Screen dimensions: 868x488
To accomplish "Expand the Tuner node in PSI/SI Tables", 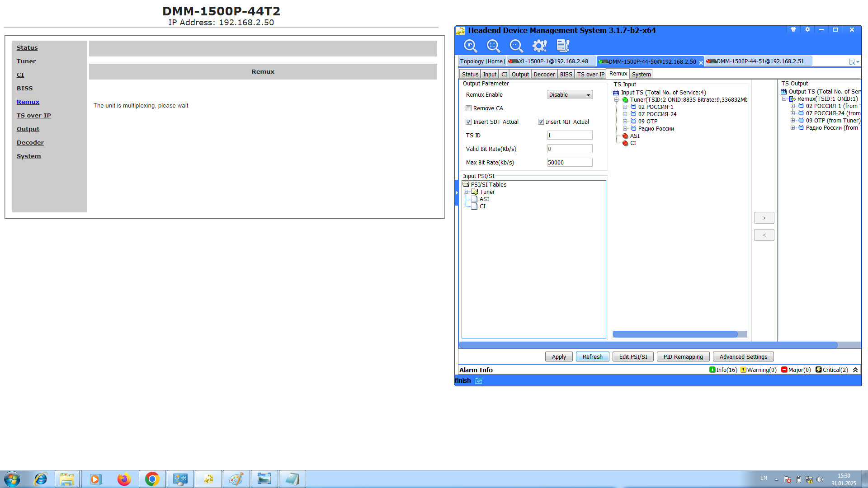I will pos(466,192).
